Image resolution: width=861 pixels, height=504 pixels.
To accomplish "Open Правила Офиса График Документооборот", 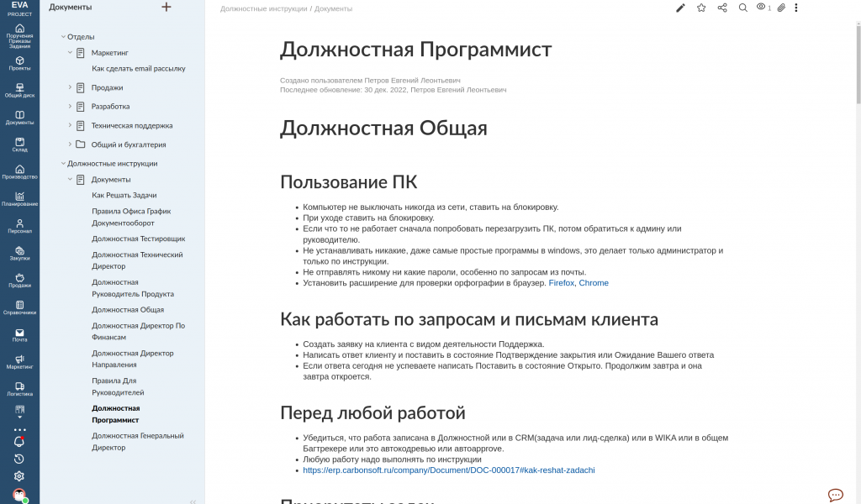I will click(x=131, y=218).
